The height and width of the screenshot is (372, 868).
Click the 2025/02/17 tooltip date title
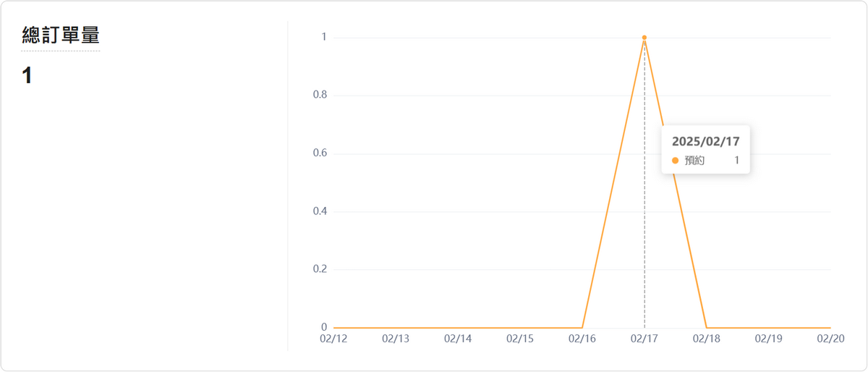(x=705, y=141)
